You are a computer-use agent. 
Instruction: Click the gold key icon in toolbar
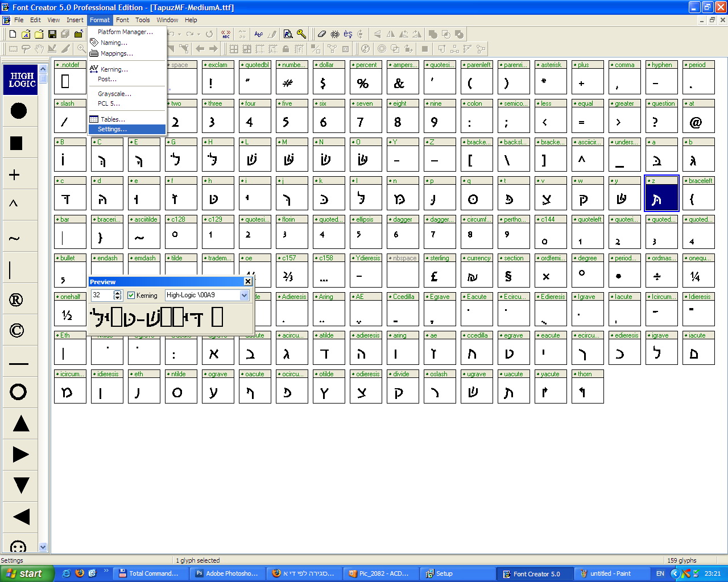tap(301, 34)
